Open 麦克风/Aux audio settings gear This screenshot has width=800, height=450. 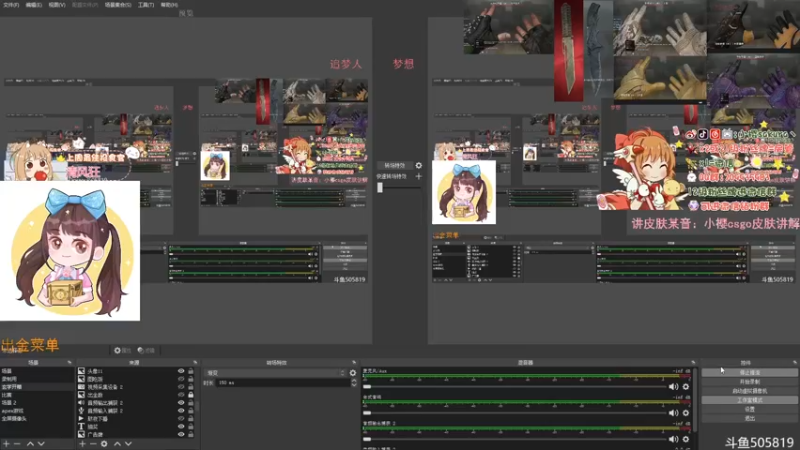pos(686,387)
